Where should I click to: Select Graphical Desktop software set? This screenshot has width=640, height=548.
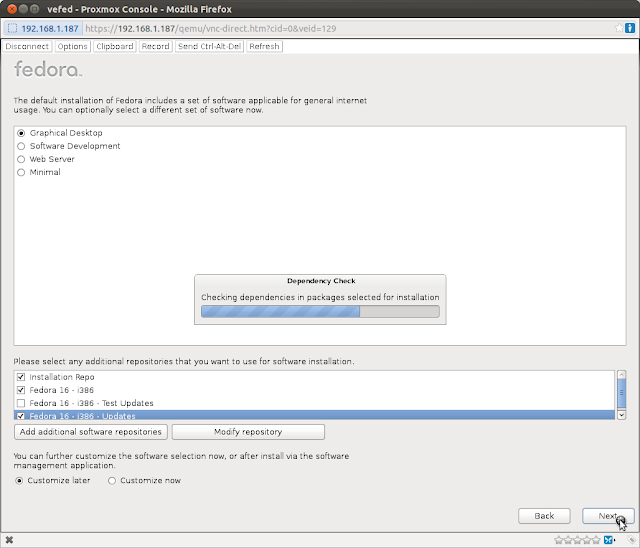click(21, 133)
